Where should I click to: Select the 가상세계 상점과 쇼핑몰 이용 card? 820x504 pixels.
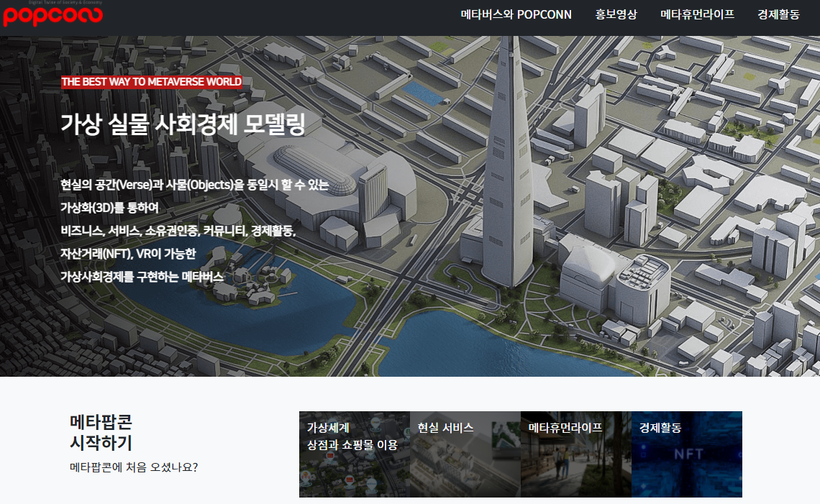coord(355,454)
